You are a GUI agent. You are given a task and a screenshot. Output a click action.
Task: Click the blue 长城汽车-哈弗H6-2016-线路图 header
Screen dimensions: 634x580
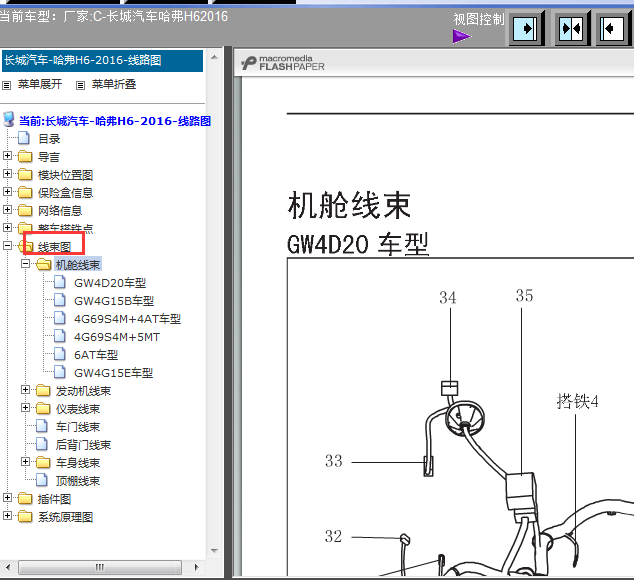coord(103,61)
